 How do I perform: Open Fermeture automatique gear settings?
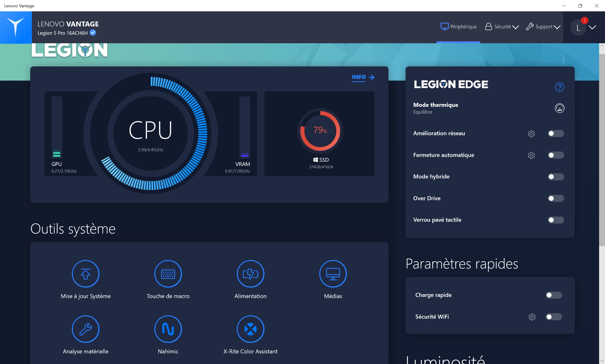click(531, 155)
